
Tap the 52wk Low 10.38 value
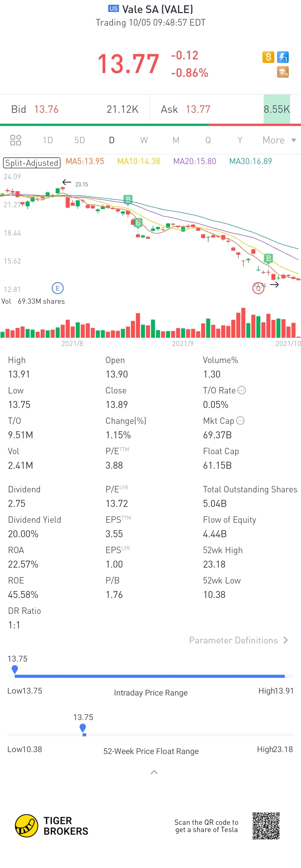214,594
